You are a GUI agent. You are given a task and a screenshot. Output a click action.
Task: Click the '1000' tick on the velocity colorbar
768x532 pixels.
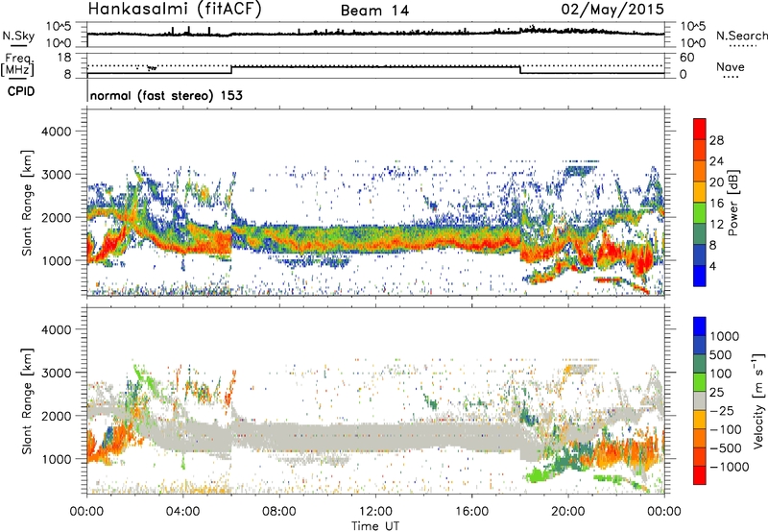[x=724, y=336]
